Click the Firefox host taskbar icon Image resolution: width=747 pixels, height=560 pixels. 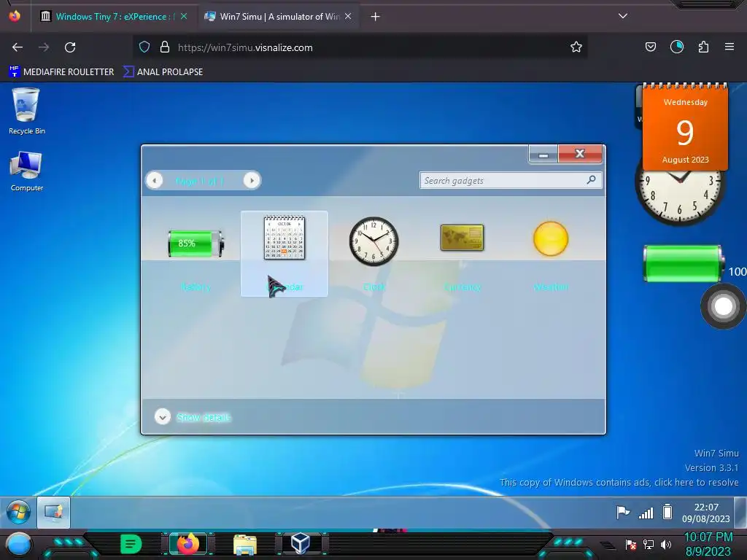(187, 544)
